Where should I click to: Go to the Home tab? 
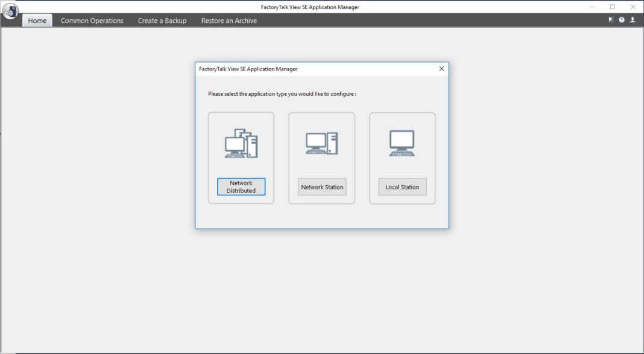37,20
